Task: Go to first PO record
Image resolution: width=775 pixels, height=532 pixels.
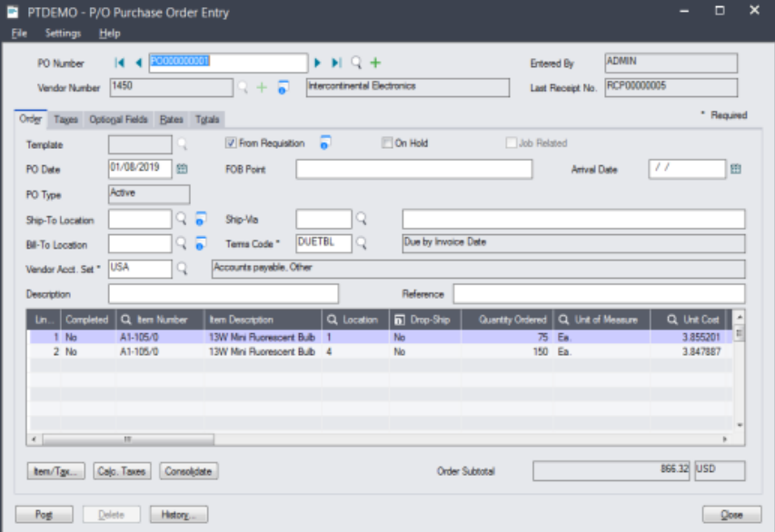Action: click(x=119, y=63)
